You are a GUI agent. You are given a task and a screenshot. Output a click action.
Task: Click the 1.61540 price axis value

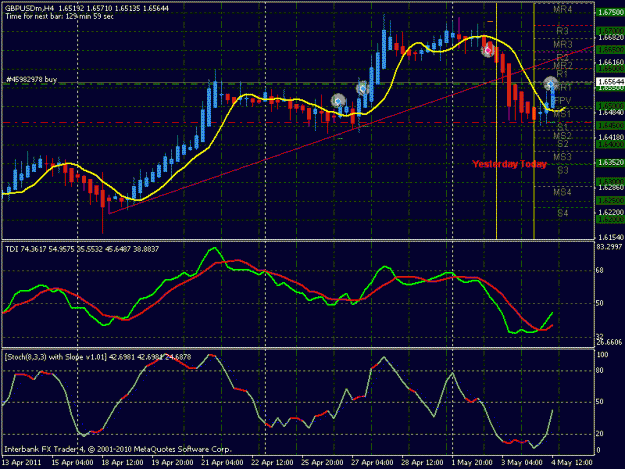point(610,237)
